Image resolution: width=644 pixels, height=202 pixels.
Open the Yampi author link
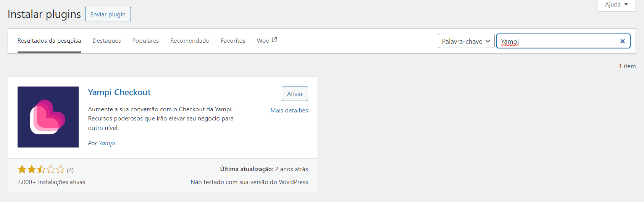click(107, 143)
